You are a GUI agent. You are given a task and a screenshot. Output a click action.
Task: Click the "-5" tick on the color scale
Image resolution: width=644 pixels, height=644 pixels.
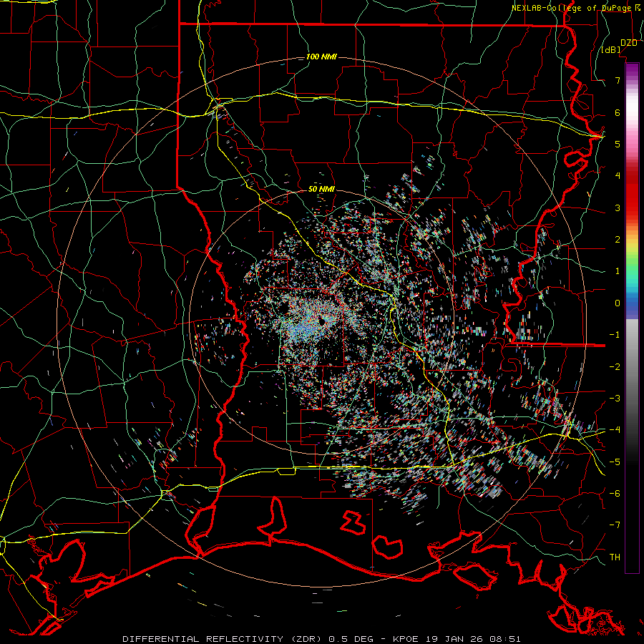pyautogui.click(x=615, y=462)
